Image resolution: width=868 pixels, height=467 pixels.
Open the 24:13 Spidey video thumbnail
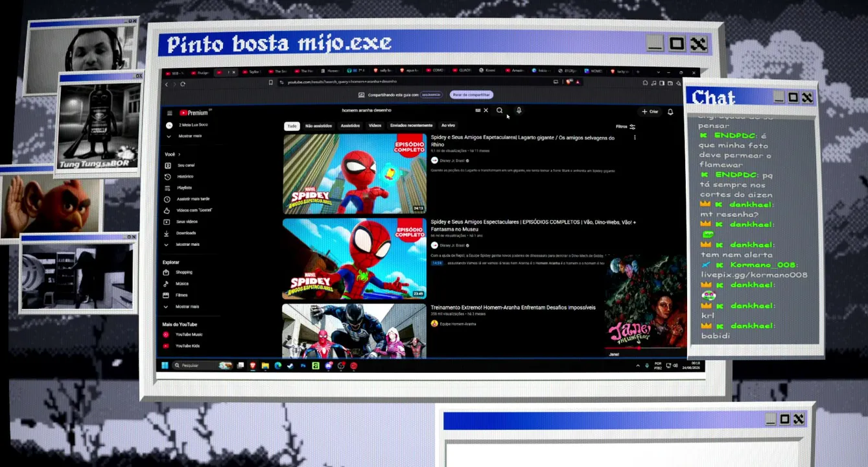[x=355, y=173]
